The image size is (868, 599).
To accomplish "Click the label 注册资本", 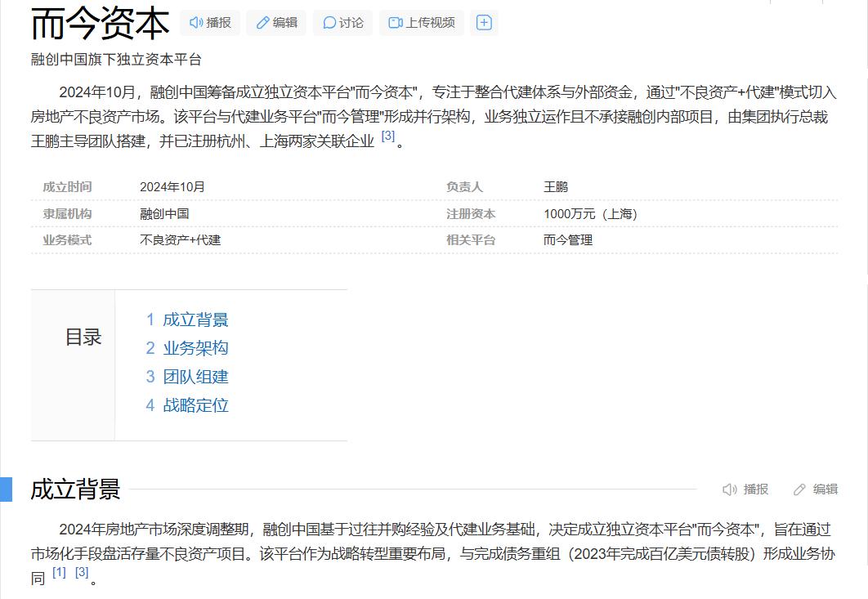I will [471, 213].
